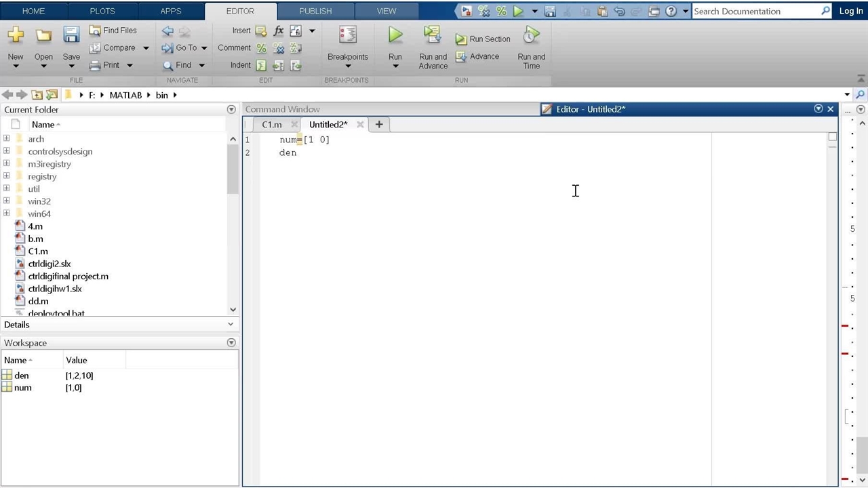Screen dimensions: 868x488
Task: Click the Run Section icon
Action: click(461, 39)
